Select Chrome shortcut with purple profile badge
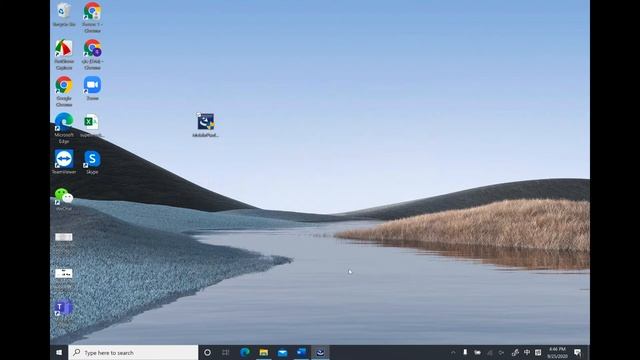Viewport: 640px width, 360px height. point(92,55)
